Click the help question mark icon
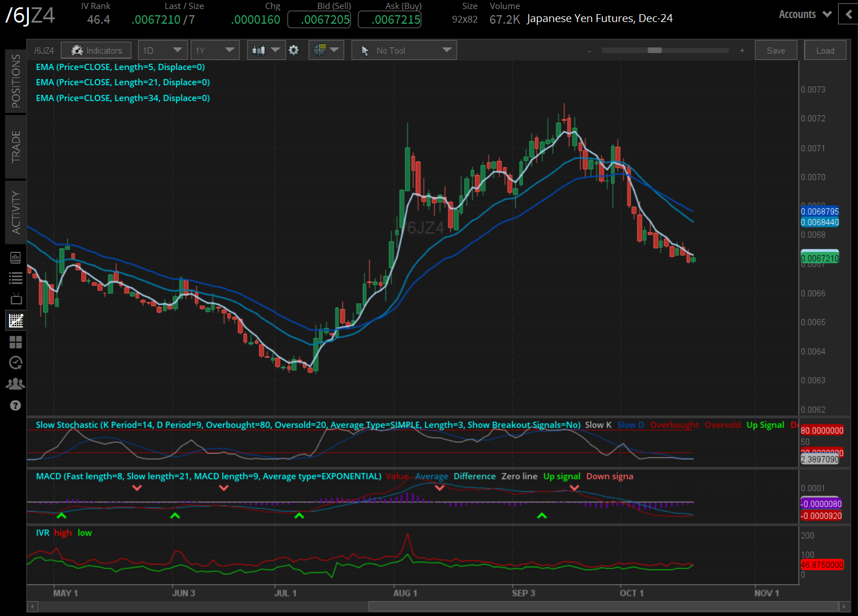 [x=16, y=405]
